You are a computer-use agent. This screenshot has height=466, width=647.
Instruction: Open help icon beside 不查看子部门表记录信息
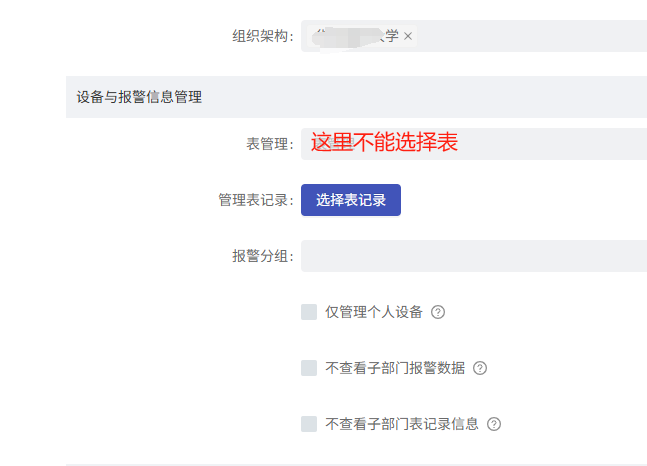coord(494,424)
